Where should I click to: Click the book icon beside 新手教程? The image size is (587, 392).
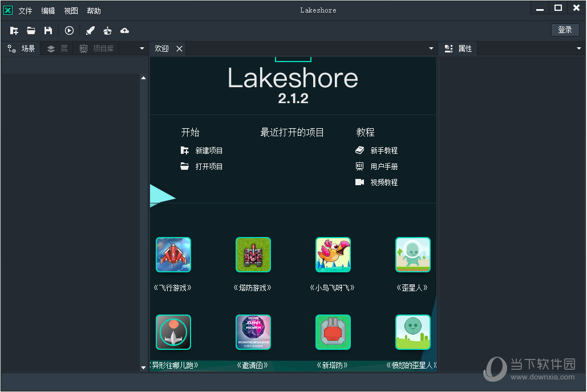(360, 150)
